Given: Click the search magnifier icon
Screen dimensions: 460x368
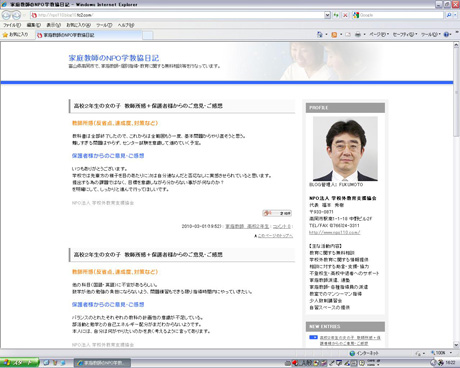Looking at the screenshot, I should pyautogui.click(x=449, y=15).
